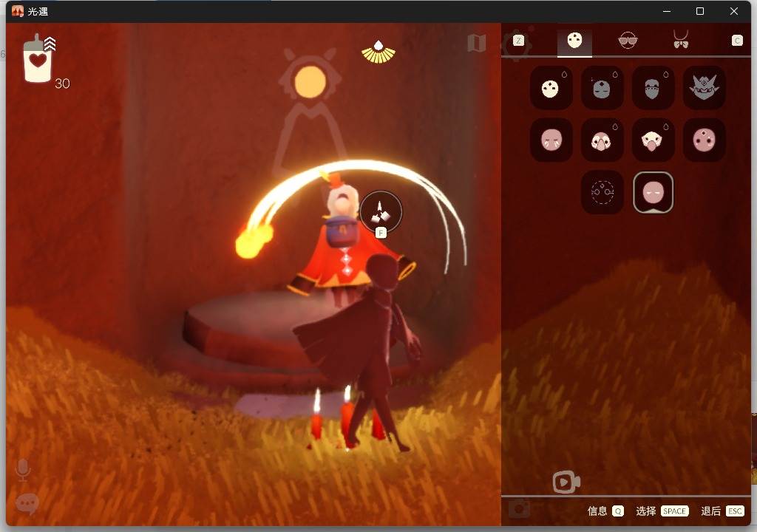Click the candle count 30
The height and width of the screenshot is (532, 757).
pos(62,83)
